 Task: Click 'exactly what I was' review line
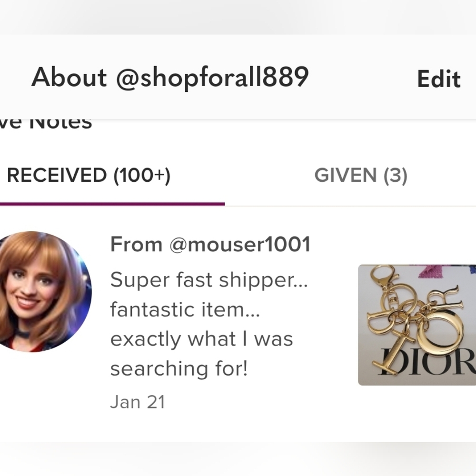(201, 339)
